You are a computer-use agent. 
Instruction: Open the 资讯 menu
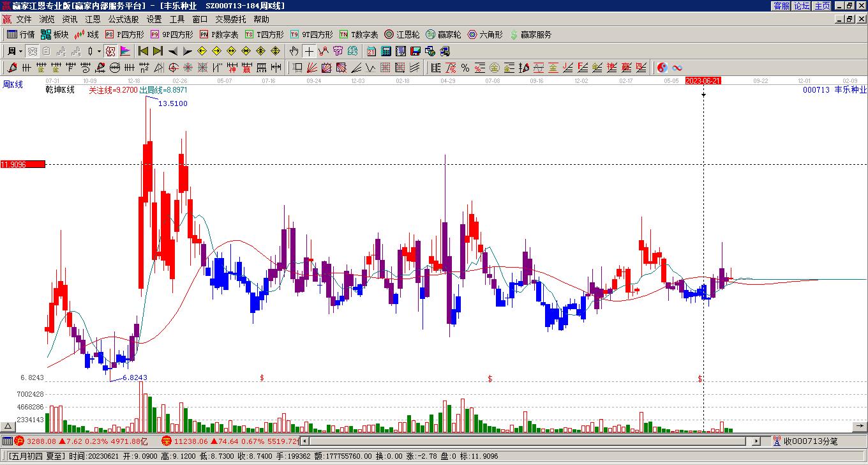(x=70, y=20)
